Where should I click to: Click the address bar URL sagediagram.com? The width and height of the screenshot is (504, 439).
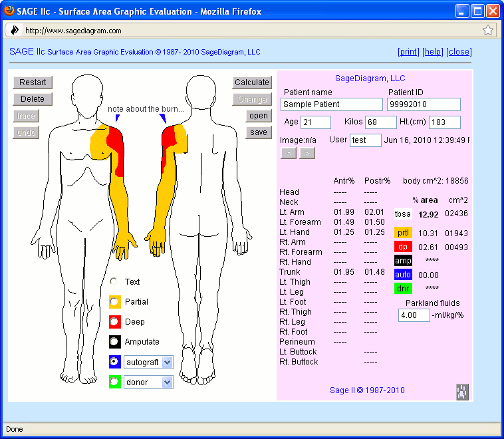(73, 31)
